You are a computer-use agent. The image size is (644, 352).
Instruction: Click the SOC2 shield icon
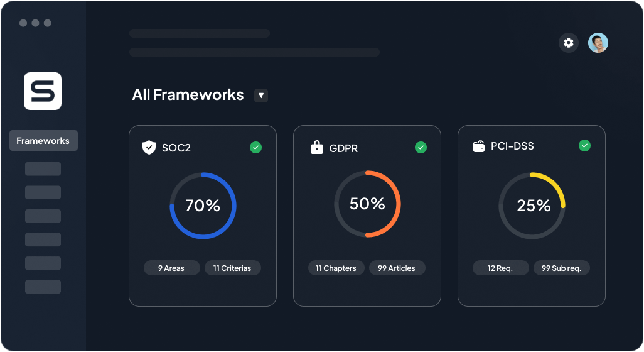click(x=149, y=148)
